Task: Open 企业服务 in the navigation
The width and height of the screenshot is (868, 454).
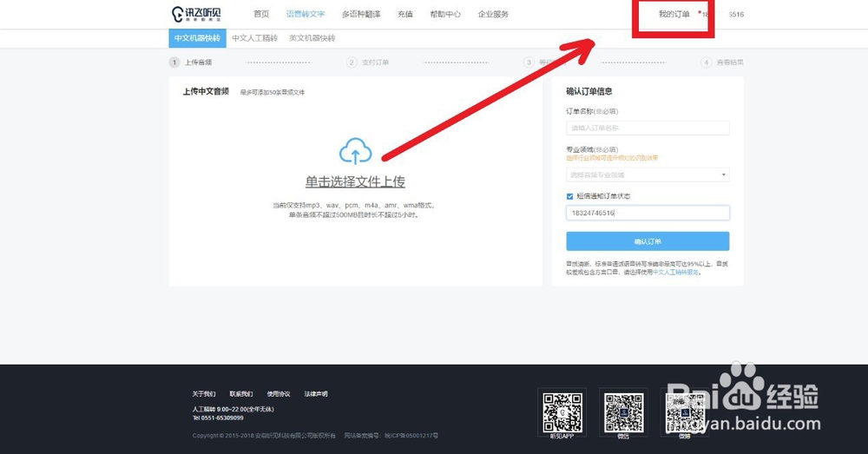Action: tap(493, 15)
